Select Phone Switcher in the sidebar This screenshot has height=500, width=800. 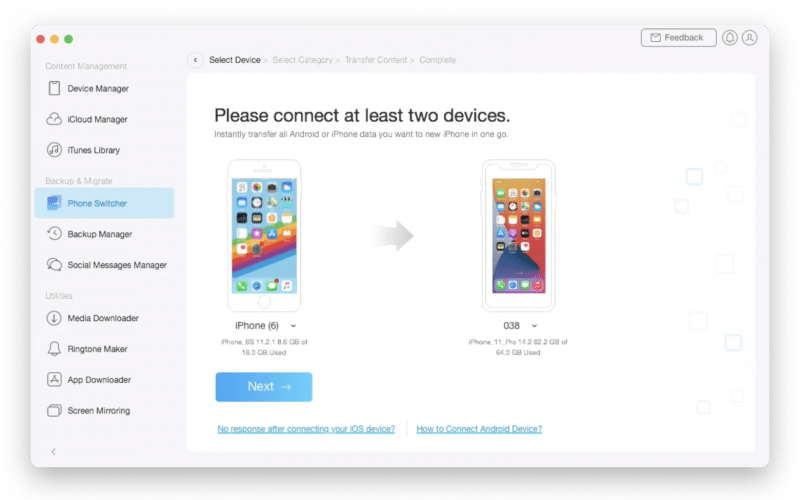tap(97, 203)
